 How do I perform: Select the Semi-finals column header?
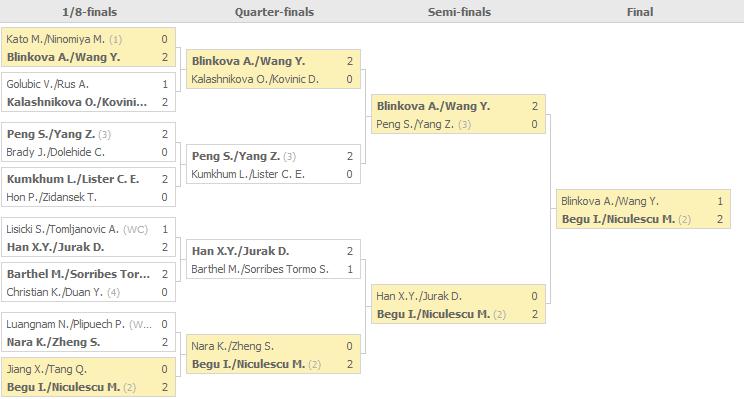[x=459, y=12]
